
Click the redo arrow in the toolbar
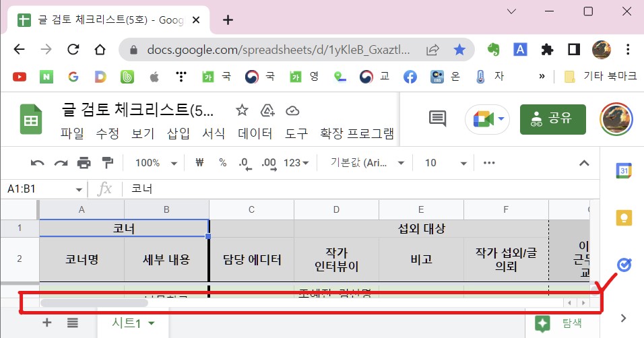tap(61, 163)
